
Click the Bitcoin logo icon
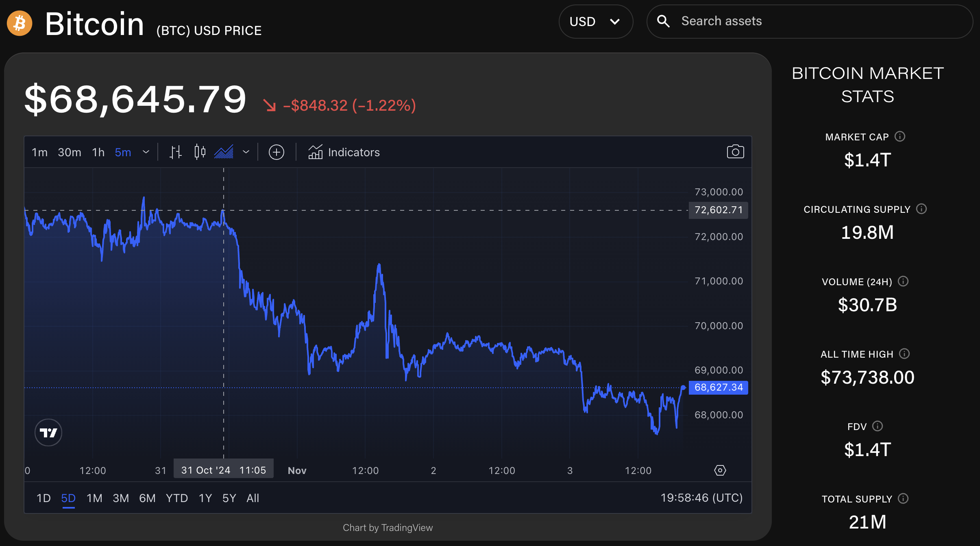pos(20,23)
